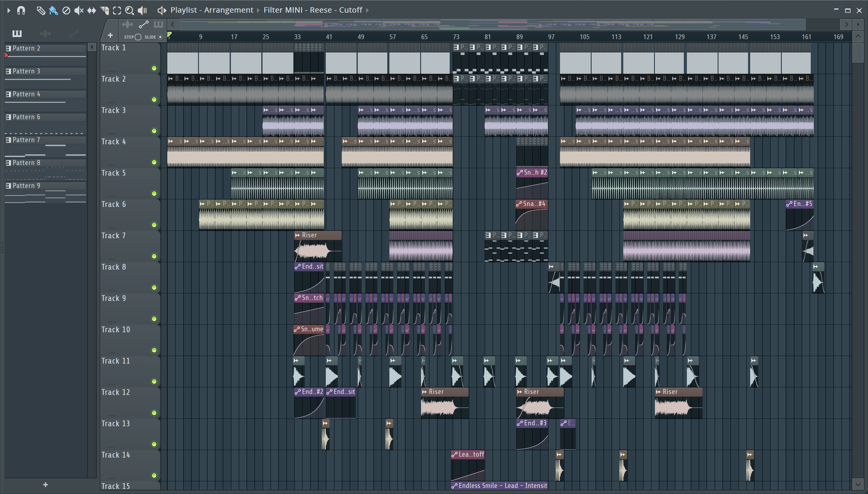Choose the Select marquee tool
868x494 pixels.
click(117, 11)
